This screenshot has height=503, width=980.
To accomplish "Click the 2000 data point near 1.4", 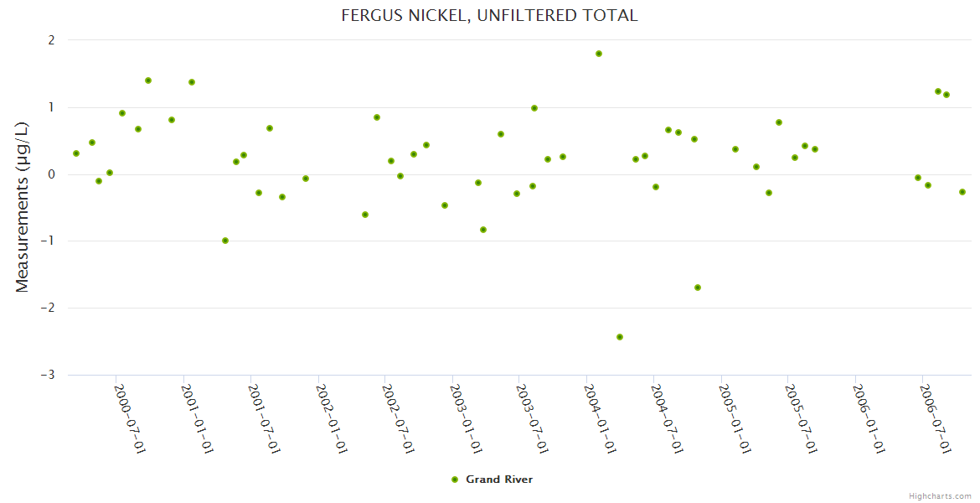I will [x=148, y=80].
